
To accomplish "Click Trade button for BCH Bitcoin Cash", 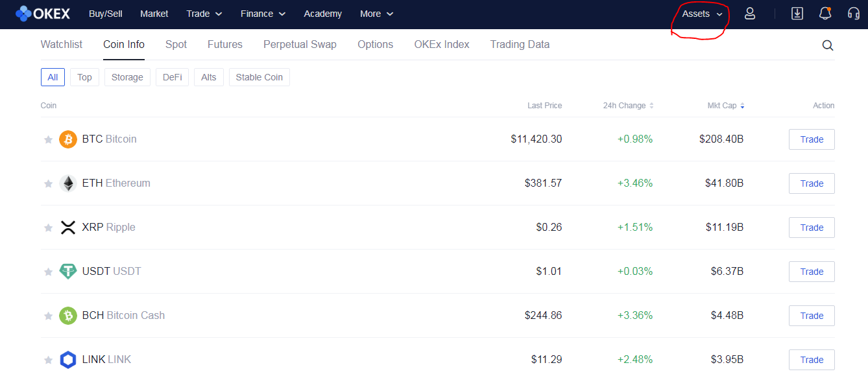I will click(812, 316).
